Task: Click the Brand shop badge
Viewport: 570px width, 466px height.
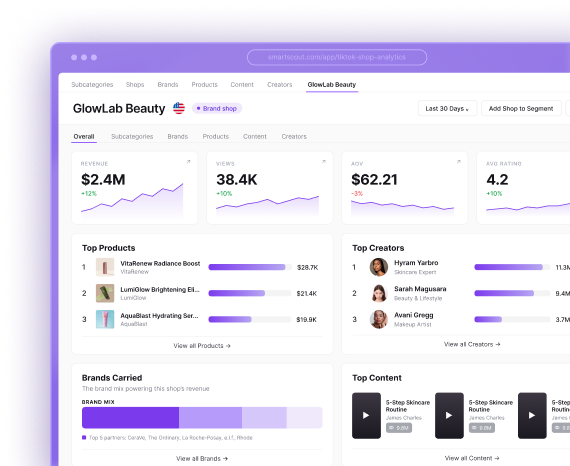Action: click(217, 108)
